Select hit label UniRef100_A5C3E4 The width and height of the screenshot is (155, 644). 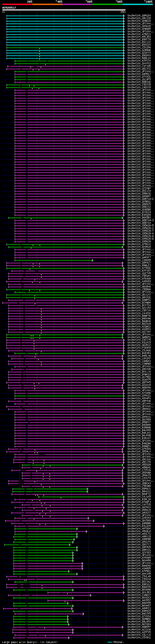pos(139,37)
